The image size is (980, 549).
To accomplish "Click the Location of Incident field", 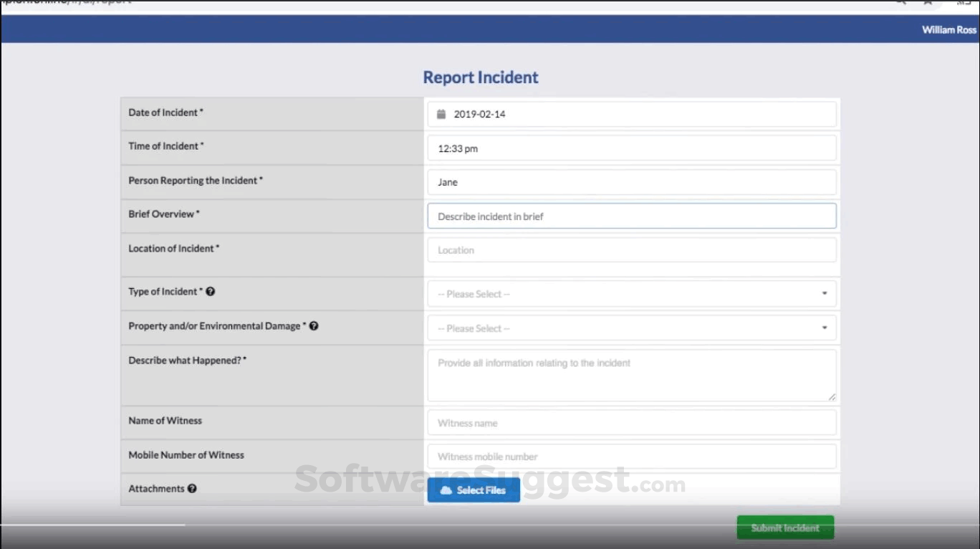I will (631, 249).
